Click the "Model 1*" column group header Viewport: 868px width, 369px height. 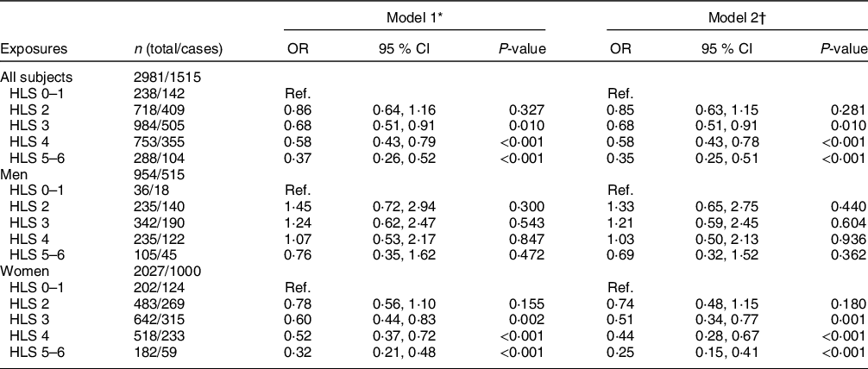point(416,17)
